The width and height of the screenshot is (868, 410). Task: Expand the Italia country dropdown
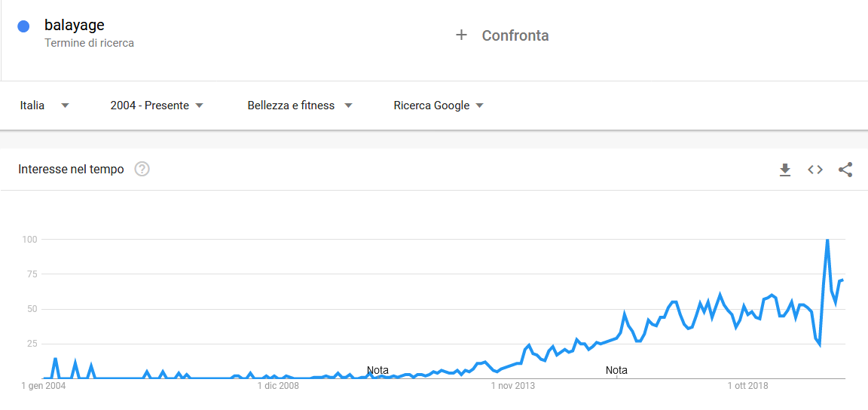click(44, 106)
